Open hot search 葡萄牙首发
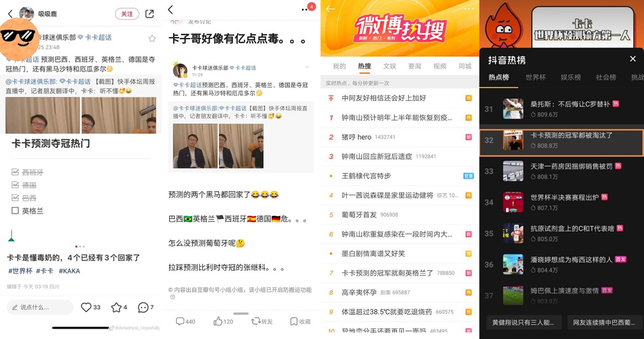The image size is (644, 339). pos(400,215)
